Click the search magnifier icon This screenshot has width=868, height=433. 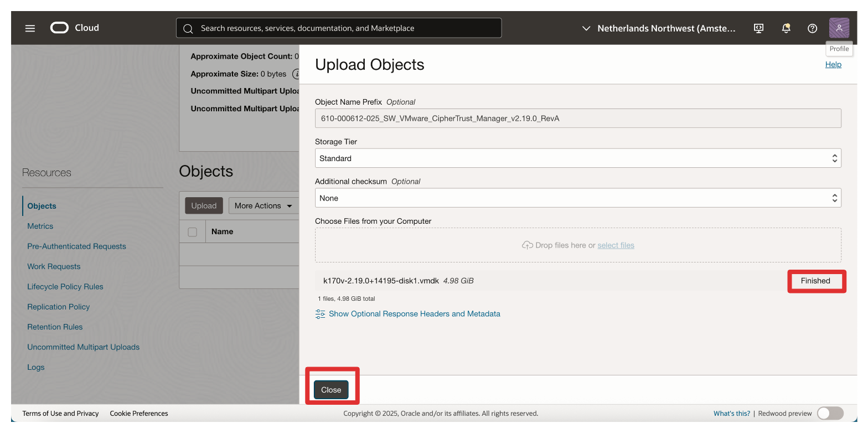(188, 28)
